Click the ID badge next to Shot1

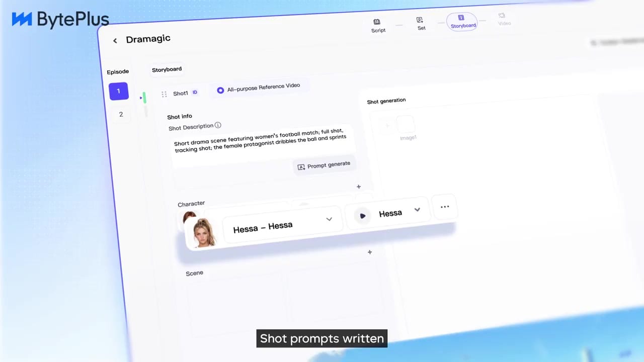pos(195,93)
